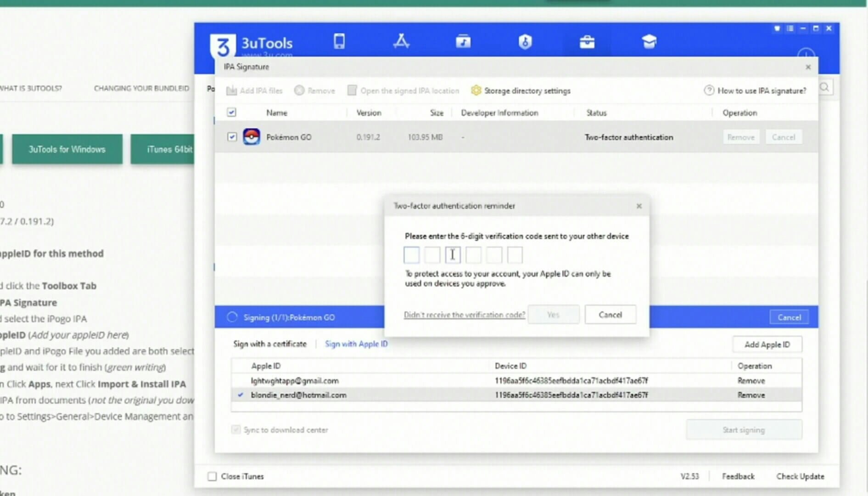Click the signing progress spinner icon
The width and height of the screenshot is (868, 496).
coord(232,317)
